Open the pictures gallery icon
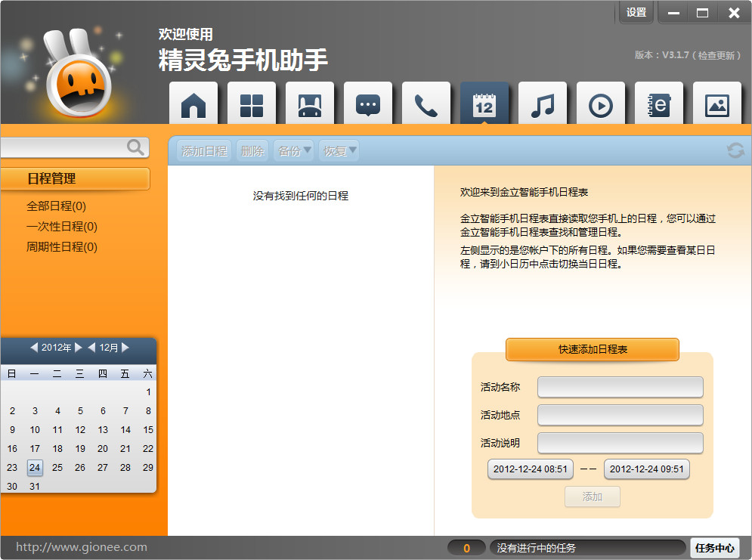The height and width of the screenshot is (560, 752). click(x=717, y=104)
